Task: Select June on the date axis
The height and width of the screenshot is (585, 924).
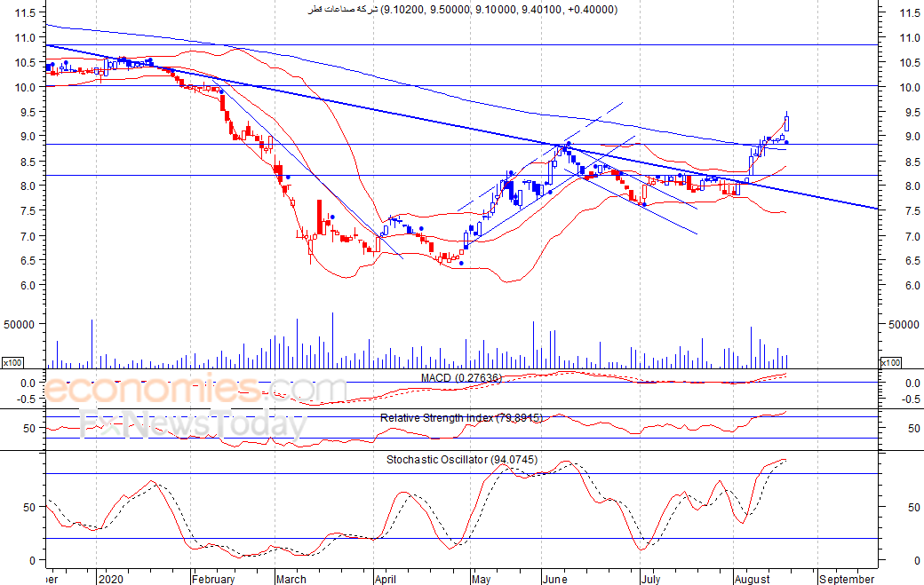Action: point(555,579)
